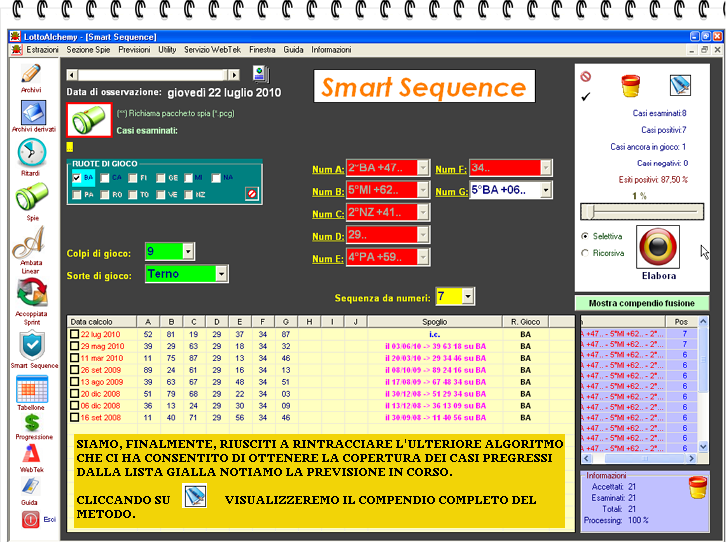This screenshot has width=726, height=542.
Task: Select the Ricorsiva radio option
Action: [585, 253]
